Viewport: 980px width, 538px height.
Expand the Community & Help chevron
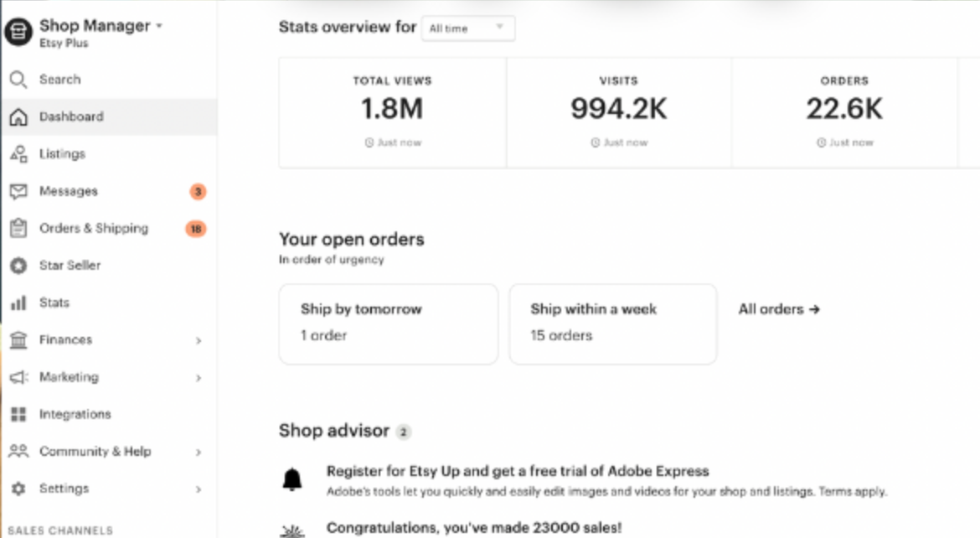199,452
